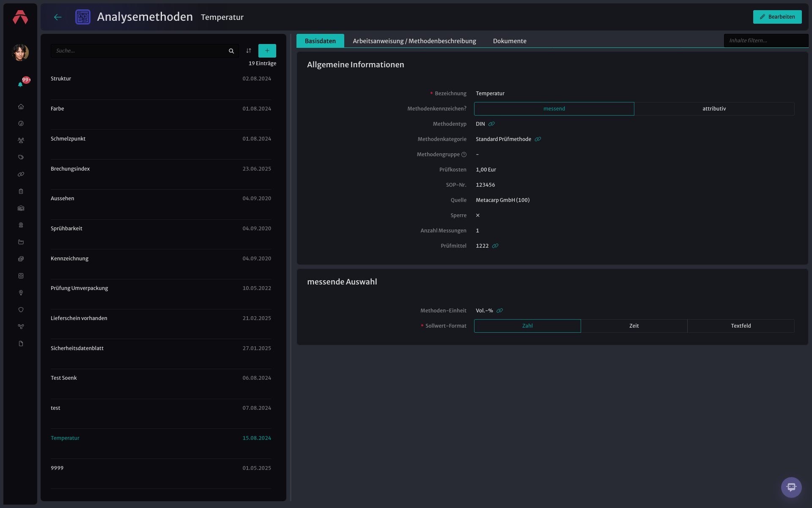Choose Zahl as Sollwert-Format
This screenshot has width=812, height=508.
tap(527, 326)
